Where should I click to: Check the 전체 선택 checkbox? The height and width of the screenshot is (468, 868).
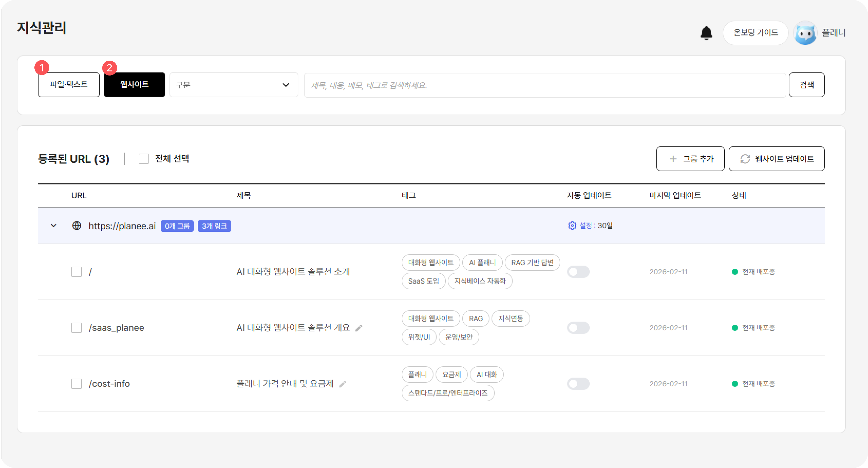coord(144,159)
